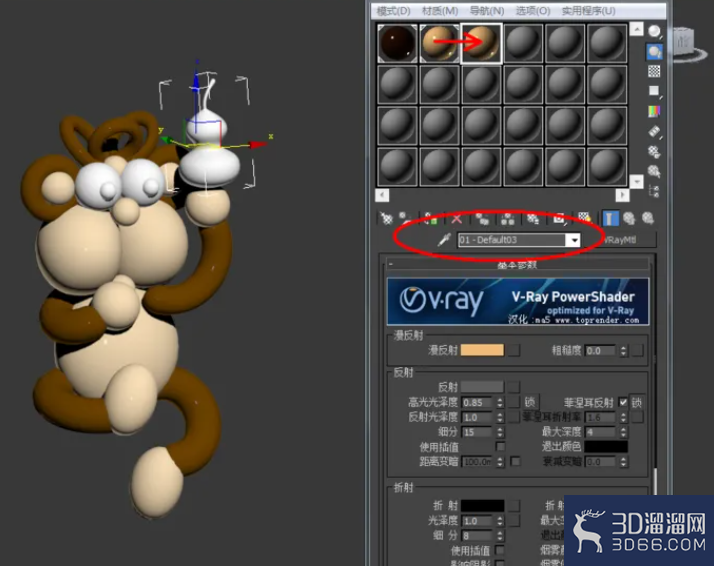Click the map button beside 高光光泽度
Viewport: 714px width, 566px height.
click(514, 402)
